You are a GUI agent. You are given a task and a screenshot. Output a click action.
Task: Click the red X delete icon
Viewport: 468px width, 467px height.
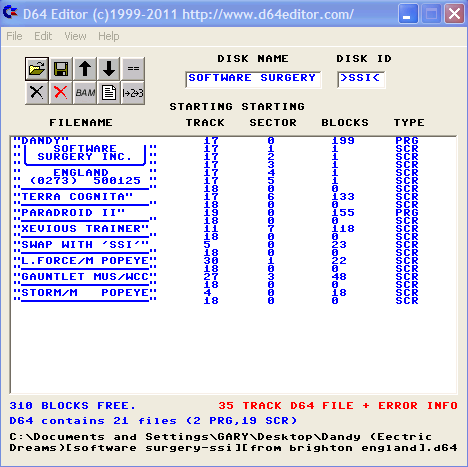click(x=61, y=92)
